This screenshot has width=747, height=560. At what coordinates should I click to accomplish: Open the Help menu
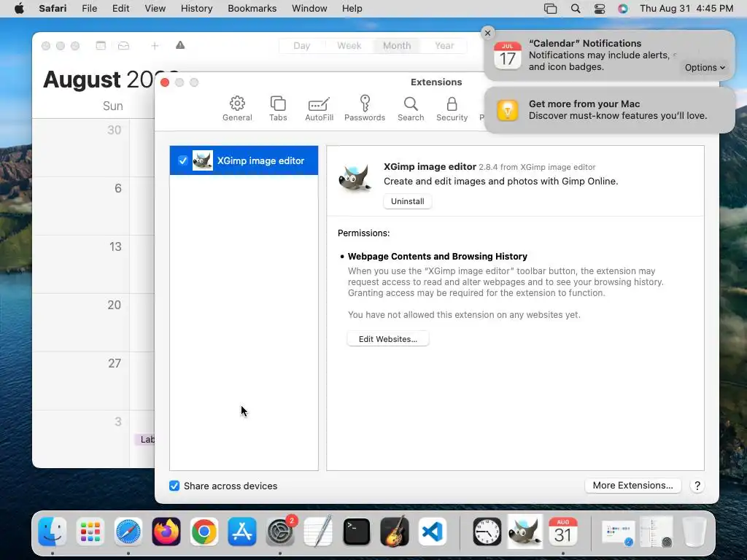pos(352,9)
